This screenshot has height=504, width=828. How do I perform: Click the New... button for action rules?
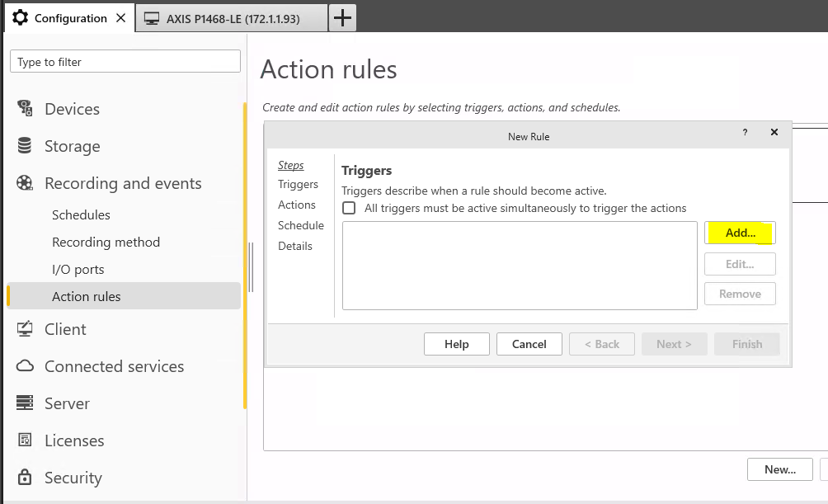point(780,469)
